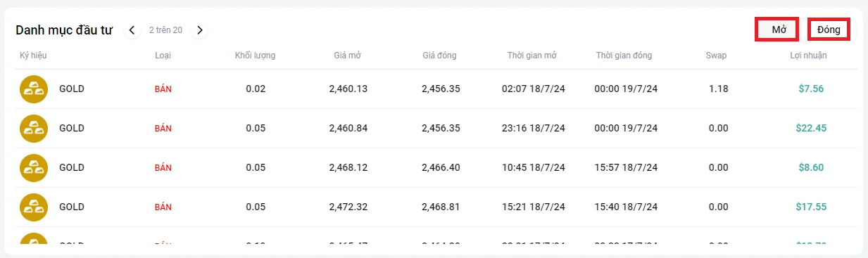Sort by Thời gian đóng column header

point(624,56)
